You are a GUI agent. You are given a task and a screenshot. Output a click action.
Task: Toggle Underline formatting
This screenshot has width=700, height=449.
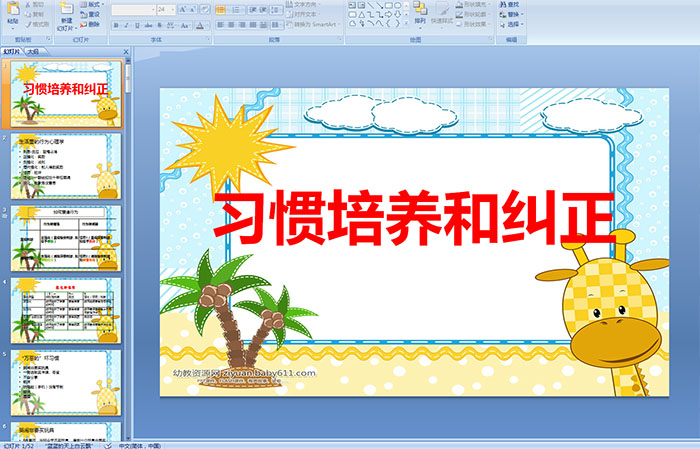click(x=137, y=25)
